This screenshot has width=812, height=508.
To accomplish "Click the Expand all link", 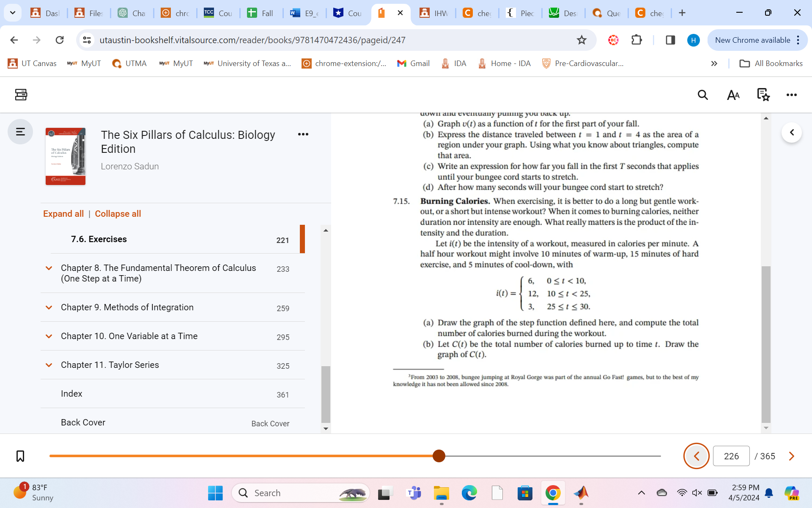I will click(x=63, y=214).
